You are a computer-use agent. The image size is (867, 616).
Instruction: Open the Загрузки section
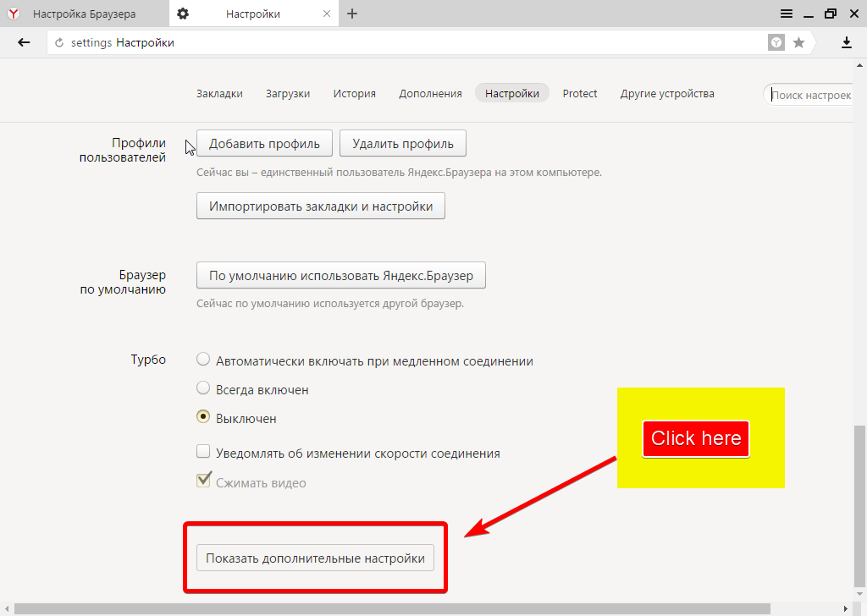[288, 93]
